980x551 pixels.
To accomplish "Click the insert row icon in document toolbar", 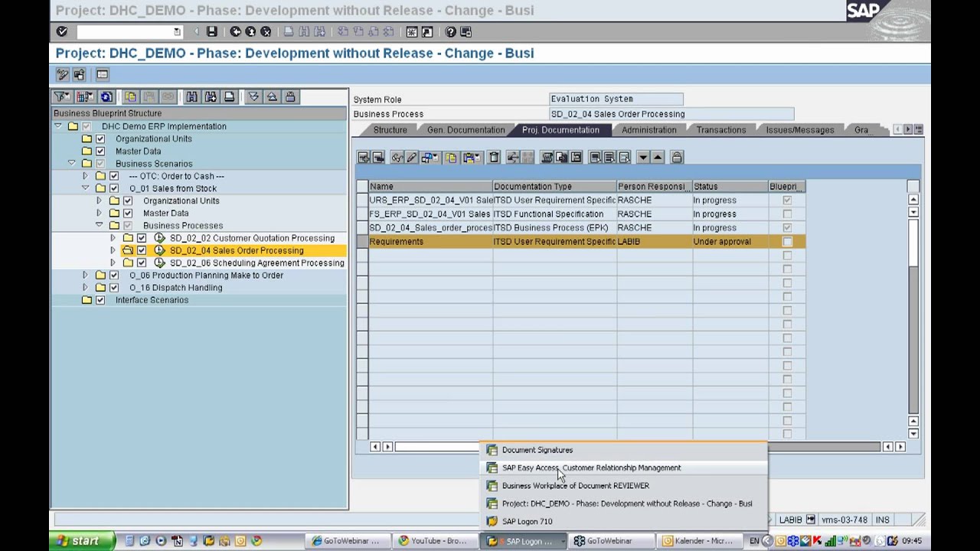I will pos(364,158).
